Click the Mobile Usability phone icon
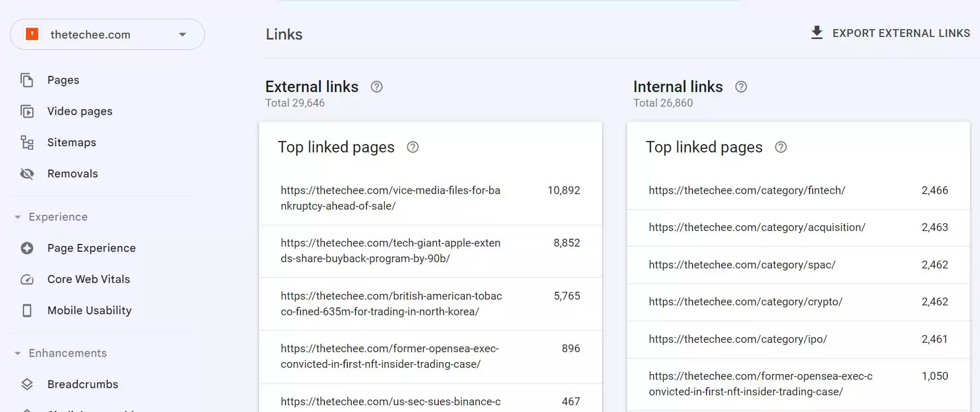 27,311
